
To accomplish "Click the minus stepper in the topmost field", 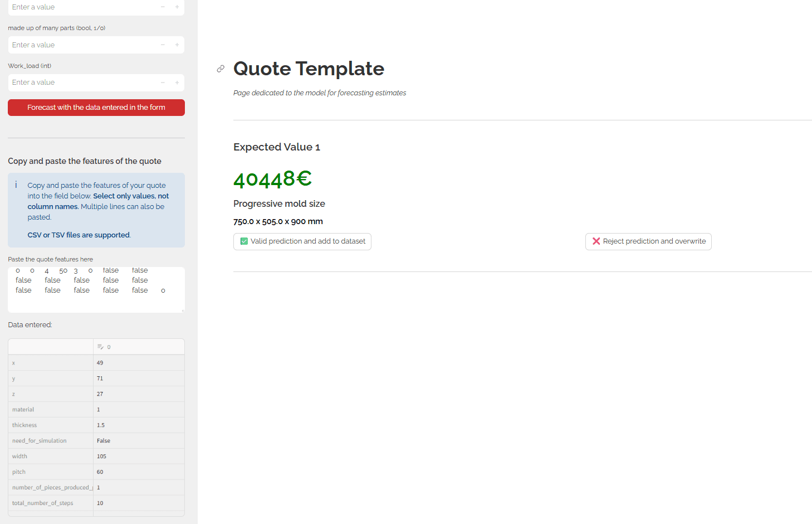I will (163, 7).
